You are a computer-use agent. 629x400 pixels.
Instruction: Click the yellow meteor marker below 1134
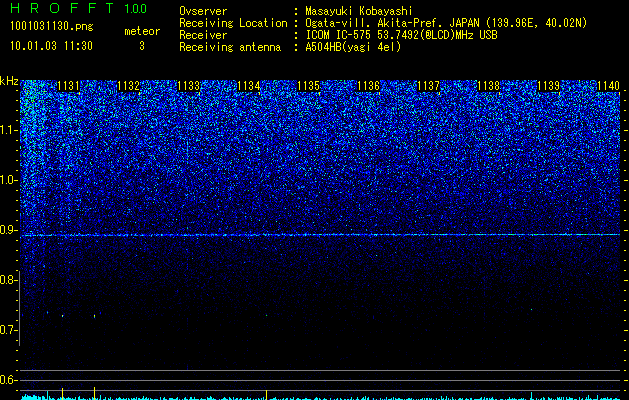(266, 394)
